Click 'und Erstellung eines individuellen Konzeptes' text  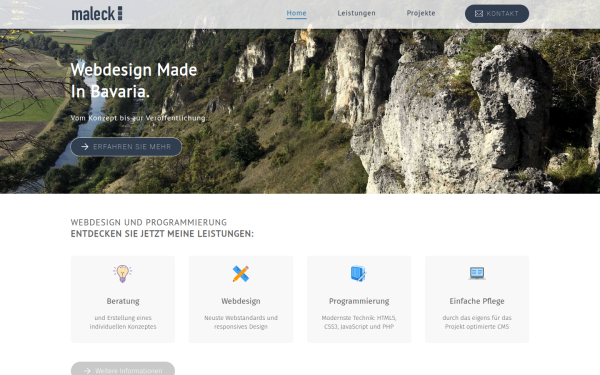coord(123,322)
